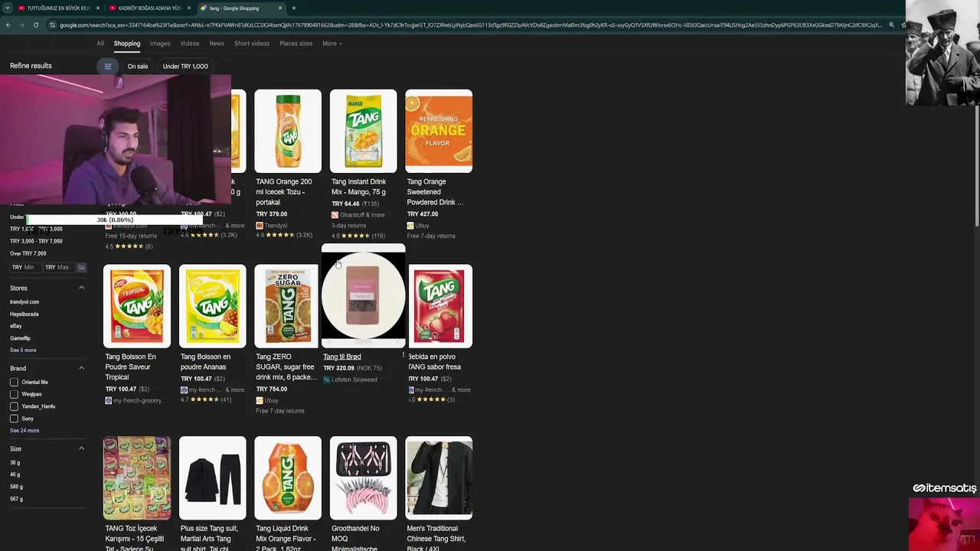This screenshot has width=980, height=551.
Task: Collapse the Stores filter section
Action: click(x=81, y=288)
